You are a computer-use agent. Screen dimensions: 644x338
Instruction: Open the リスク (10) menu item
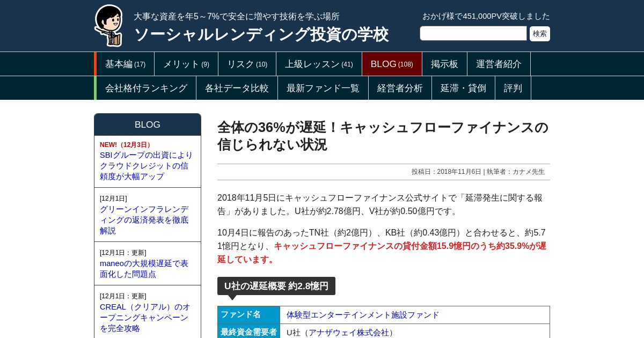coord(247,64)
